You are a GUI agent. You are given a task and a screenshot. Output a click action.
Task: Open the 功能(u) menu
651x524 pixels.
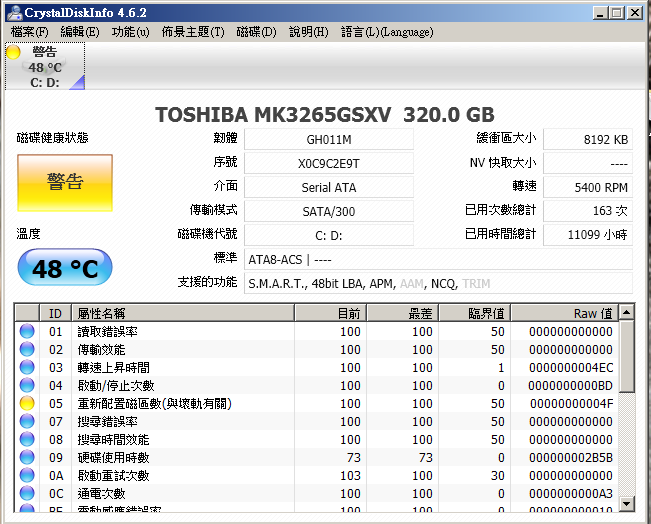[x=130, y=32]
